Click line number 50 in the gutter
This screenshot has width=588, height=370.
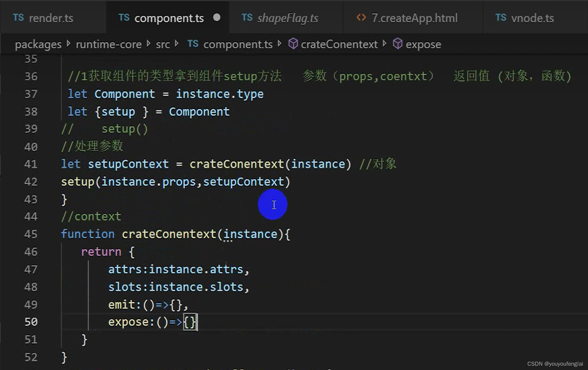click(31, 322)
